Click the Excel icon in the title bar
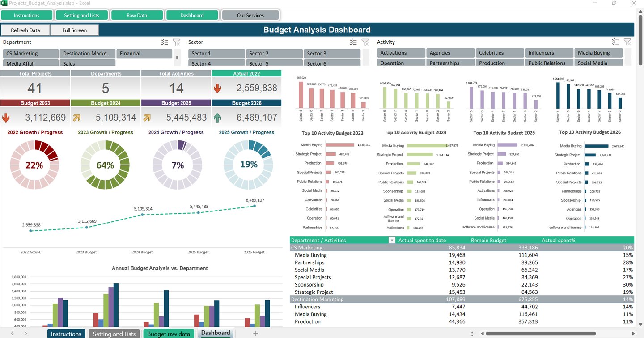This screenshot has width=644, height=338. click(5, 4)
